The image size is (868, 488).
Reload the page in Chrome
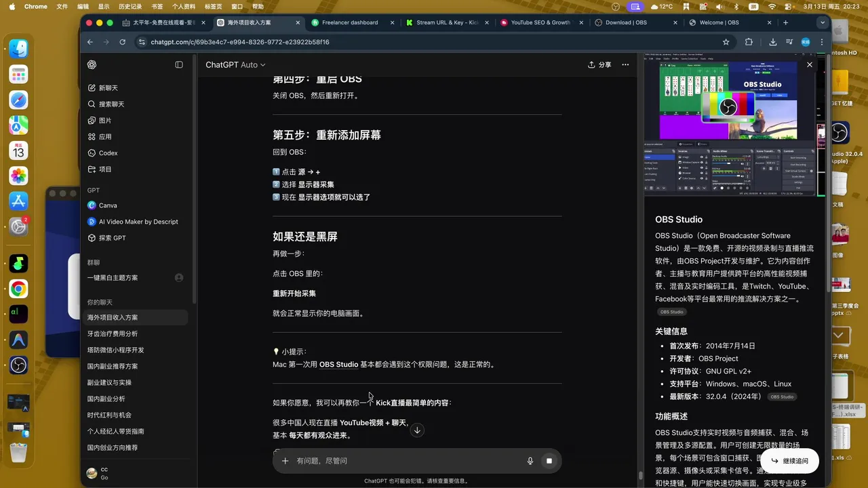[123, 42]
